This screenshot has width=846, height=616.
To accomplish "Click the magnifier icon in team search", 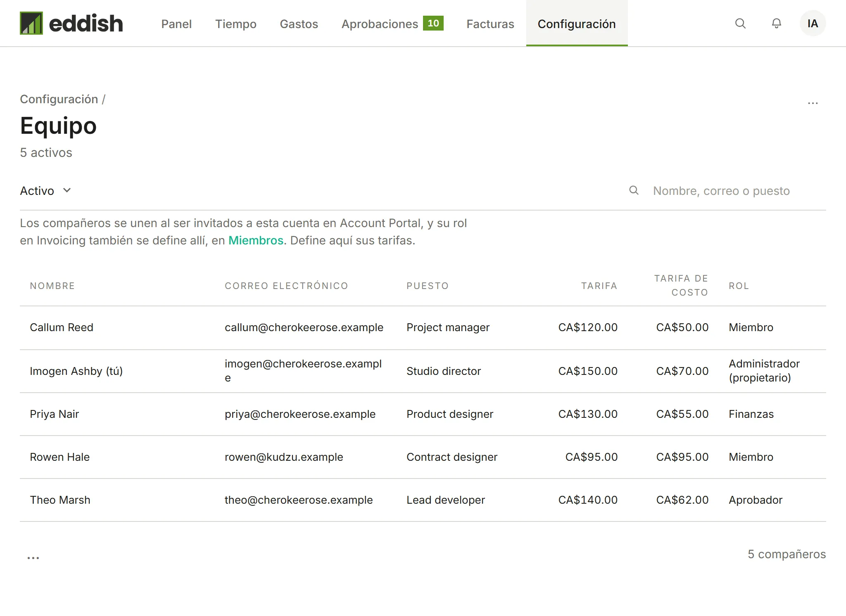I will pos(634,190).
